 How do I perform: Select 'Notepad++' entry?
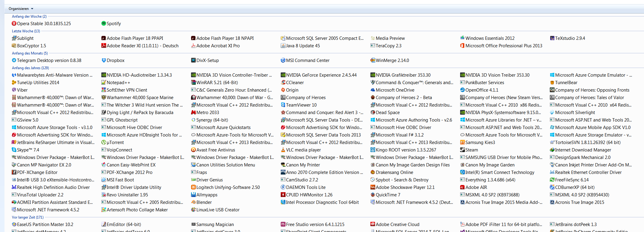click(116, 82)
